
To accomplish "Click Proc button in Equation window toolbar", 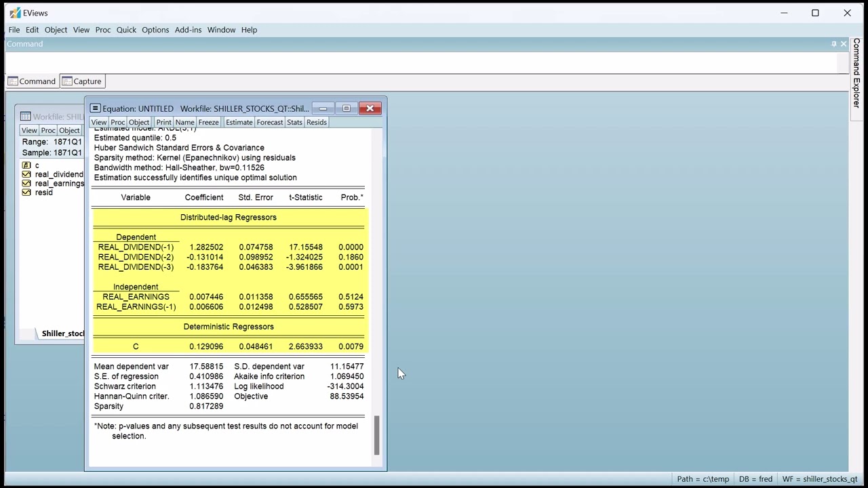I will pos(118,122).
